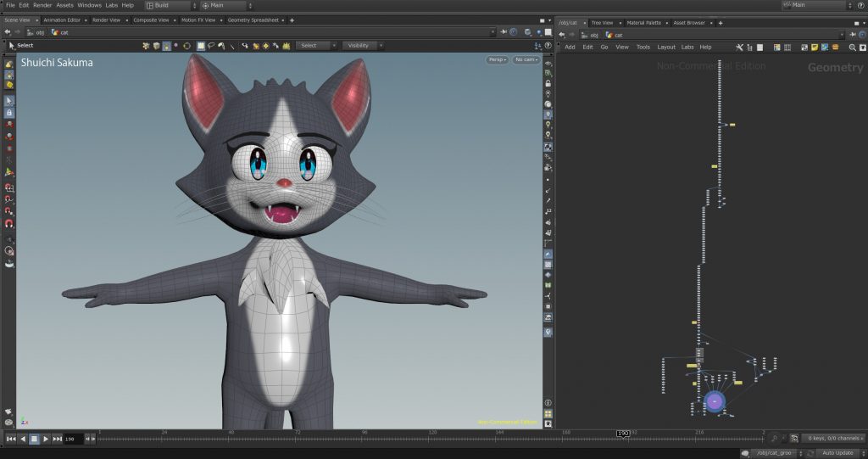Click the Auto Update button
This screenshot has width=868, height=459.
(x=837, y=453)
